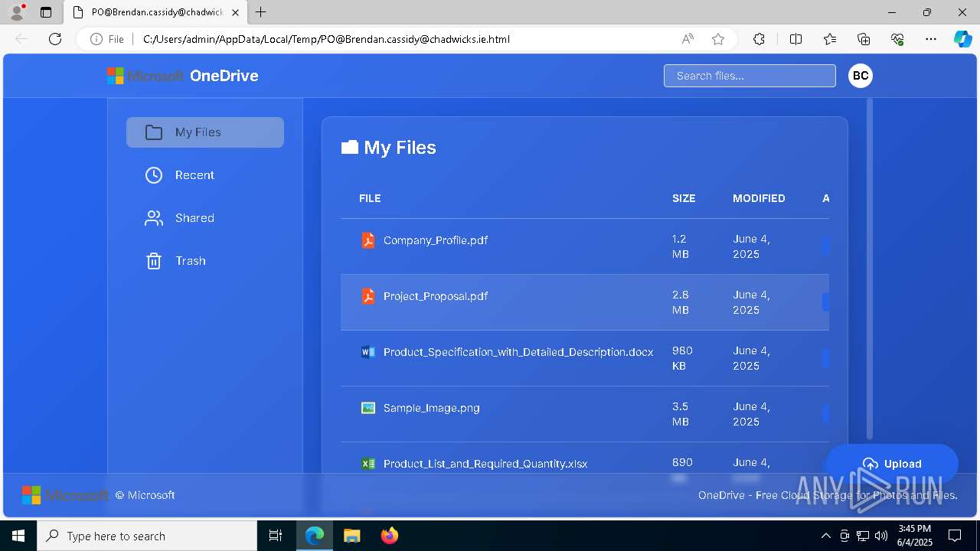Open the Collections icon
This screenshot has width=980, height=551.
pyautogui.click(x=864, y=39)
